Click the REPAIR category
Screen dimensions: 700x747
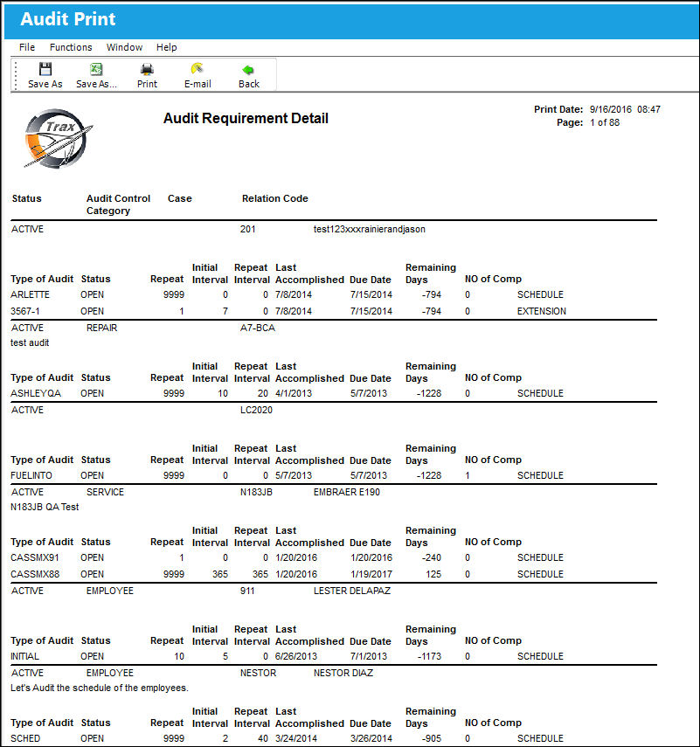[102, 328]
